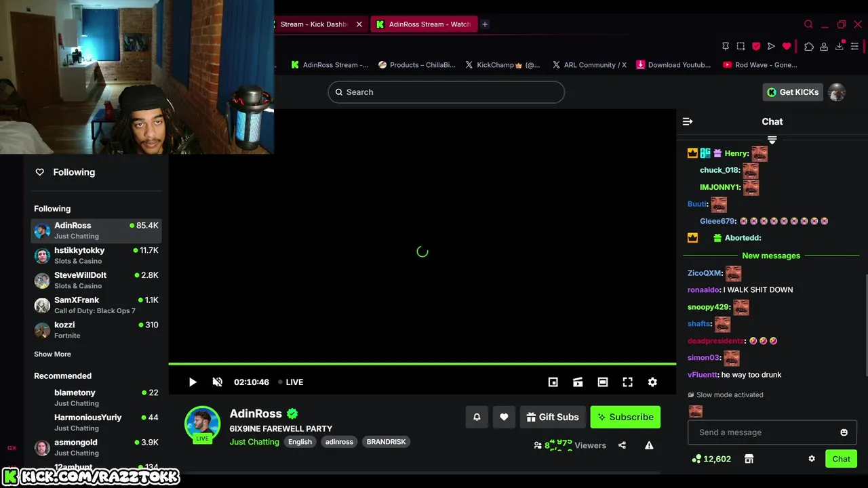Toggle follow heart for AdinRoss

(x=504, y=417)
